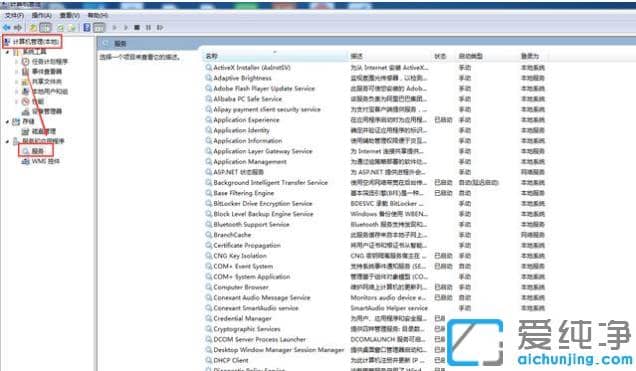Click the gear icon beside Application Experience
Viewport: 636px width, 371px height.
pyautogui.click(x=208, y=120)
